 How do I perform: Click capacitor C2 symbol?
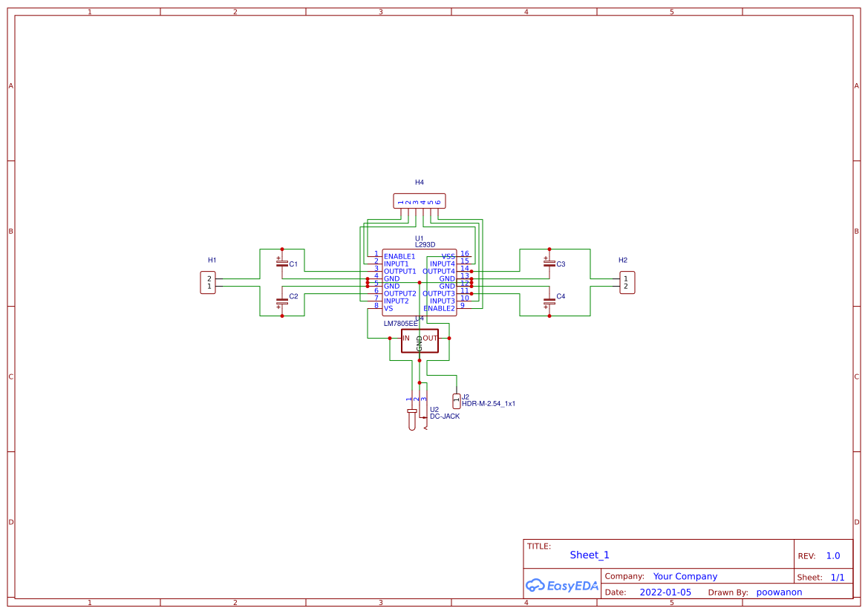282,301
